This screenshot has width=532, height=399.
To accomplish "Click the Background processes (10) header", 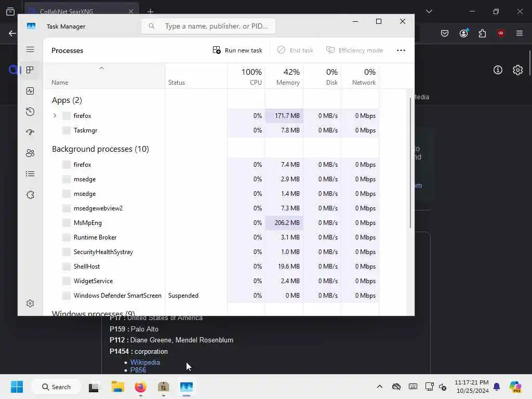I will (x=100, y=149).
